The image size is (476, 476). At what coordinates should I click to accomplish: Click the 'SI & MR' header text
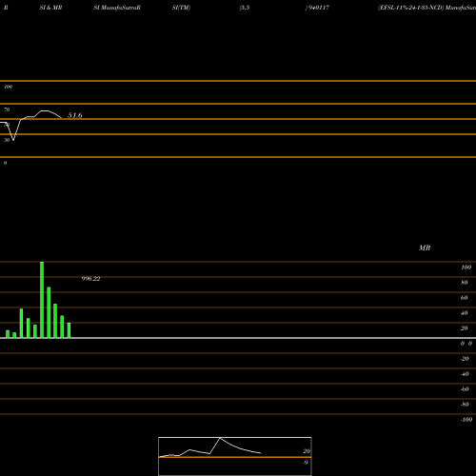(50, 8)
